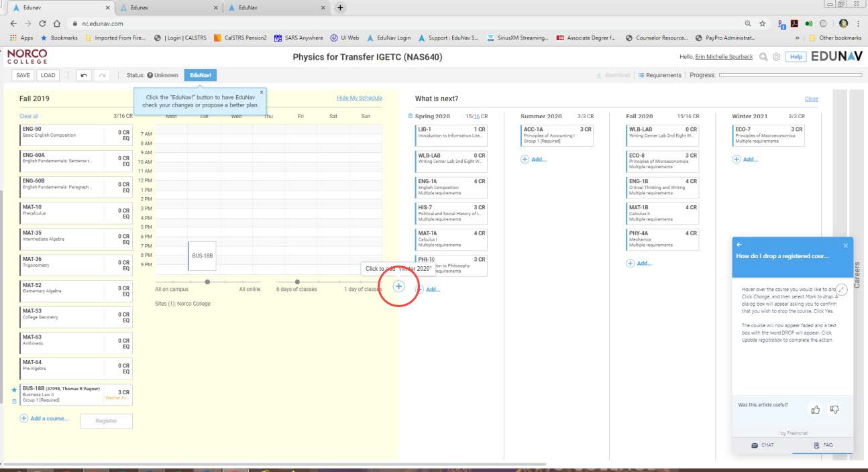Open the Requirements list panel
This screenshot has width=868, height=472.
(x=659, y=75)
